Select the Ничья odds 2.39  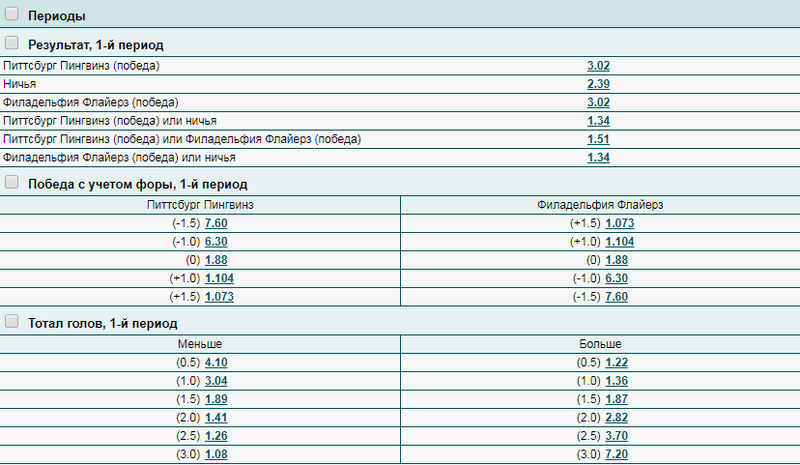point(598,84)
